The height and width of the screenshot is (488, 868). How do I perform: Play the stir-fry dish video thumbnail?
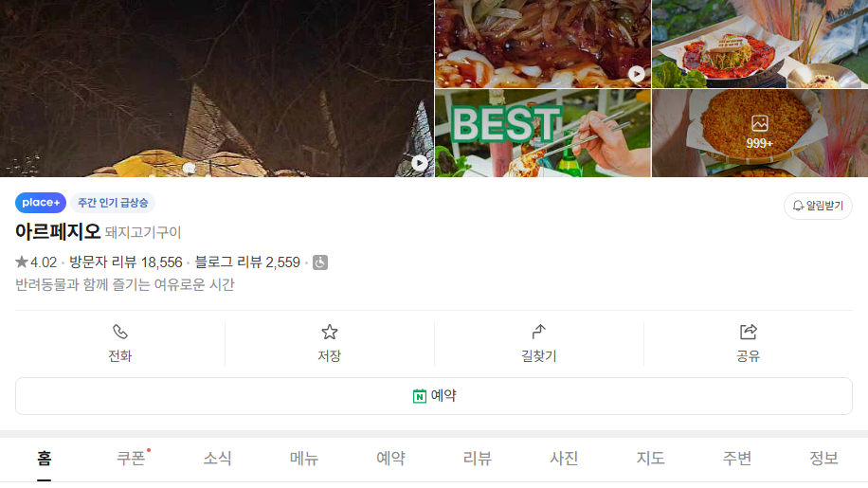637,74
